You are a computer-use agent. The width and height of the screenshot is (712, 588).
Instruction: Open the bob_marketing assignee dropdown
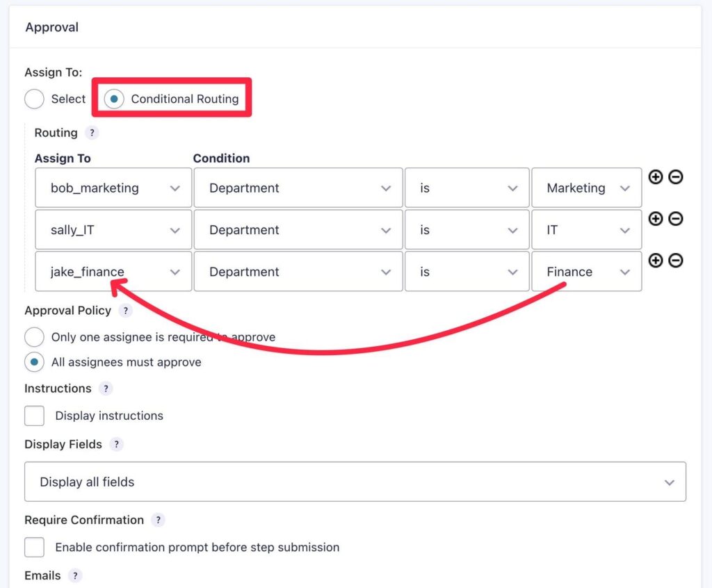[113, 188]
